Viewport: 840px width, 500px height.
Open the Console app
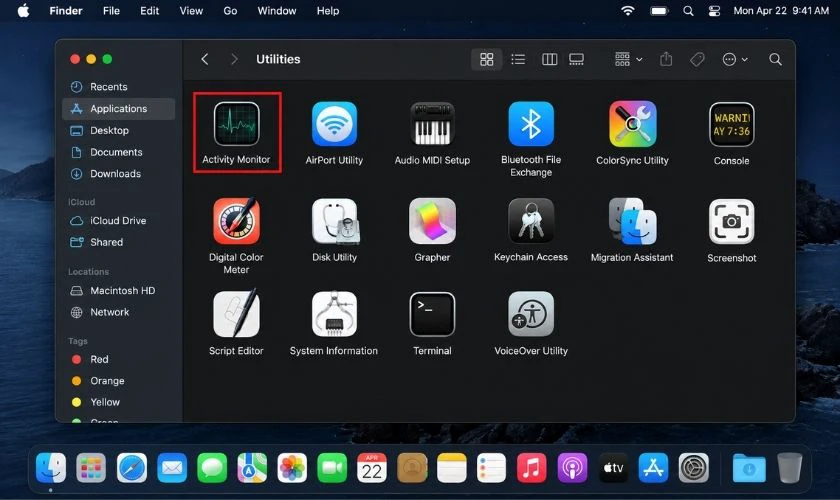(x=732, y=125)
